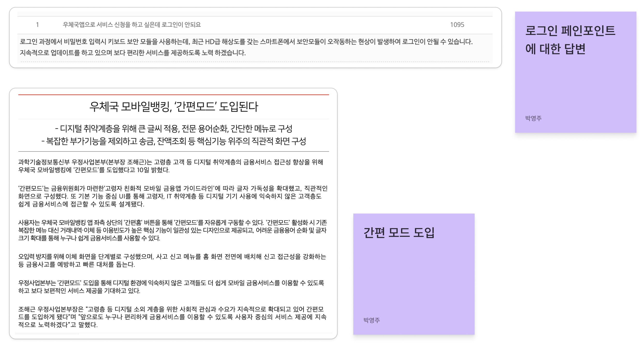Click the headline '우체국 모바일뱅킹, 간편모드 도입된다'
This screenshot has width=644, height=349.
click(173, 107)
